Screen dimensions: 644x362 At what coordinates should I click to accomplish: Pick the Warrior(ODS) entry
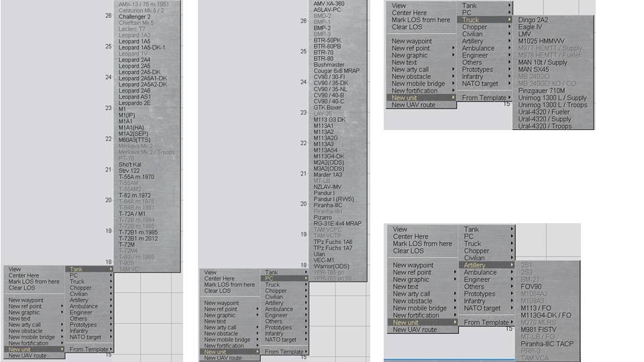coord(331,266)
